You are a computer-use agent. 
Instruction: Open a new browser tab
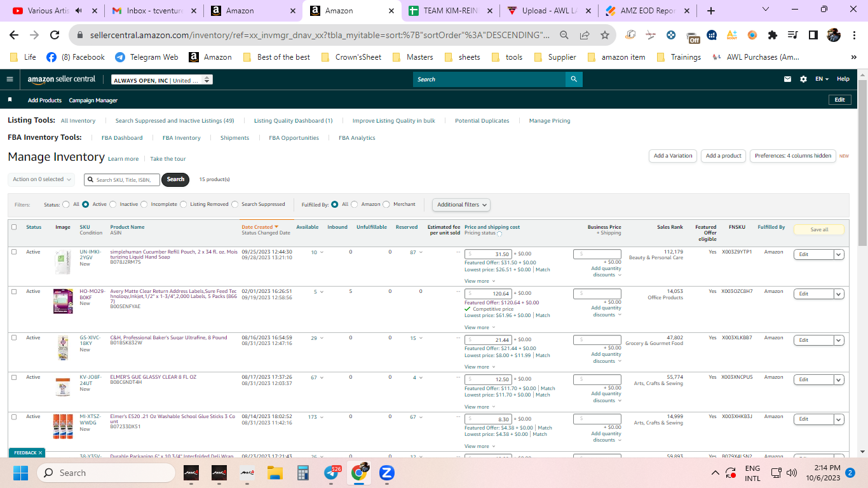click(711, 11)
